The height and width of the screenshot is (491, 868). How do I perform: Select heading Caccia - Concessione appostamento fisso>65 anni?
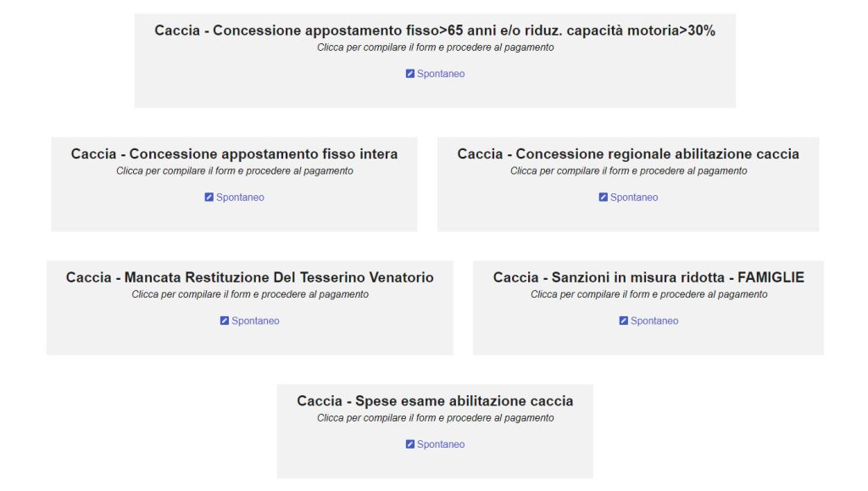pyautogui.click(x=435, y=31)
